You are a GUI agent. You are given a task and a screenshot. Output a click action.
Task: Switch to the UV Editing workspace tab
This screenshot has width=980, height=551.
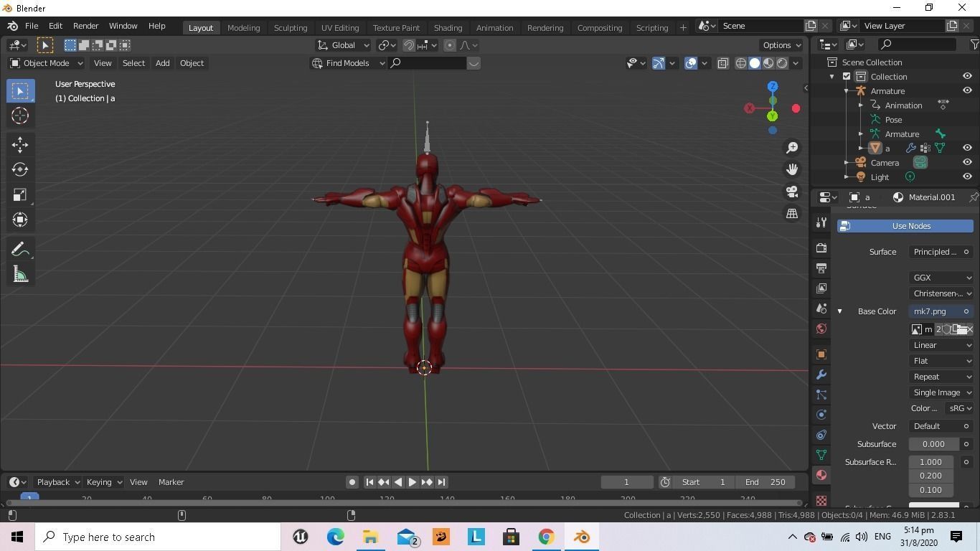pyautogui.click(x=340, y=28)
